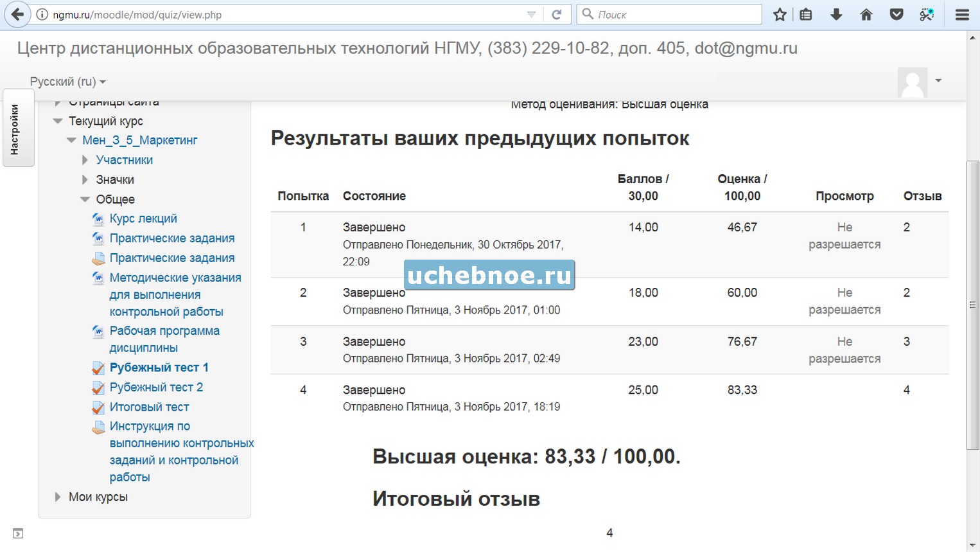Image resolution: width=980 pixels, height=552 pixels.
Task: Click document icon of first Практические задания
Action: point(98,238)
